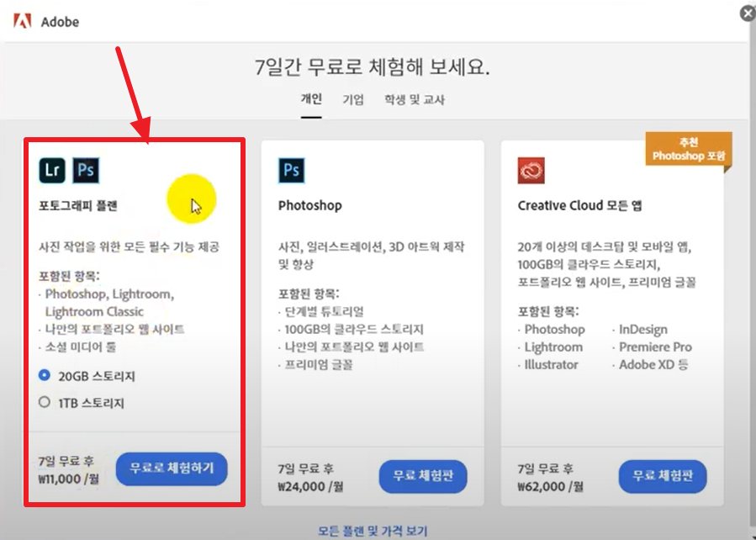Click the ₩24,000 /월 price text
This screenshot has height=540, width=756.
coord(310,486)
